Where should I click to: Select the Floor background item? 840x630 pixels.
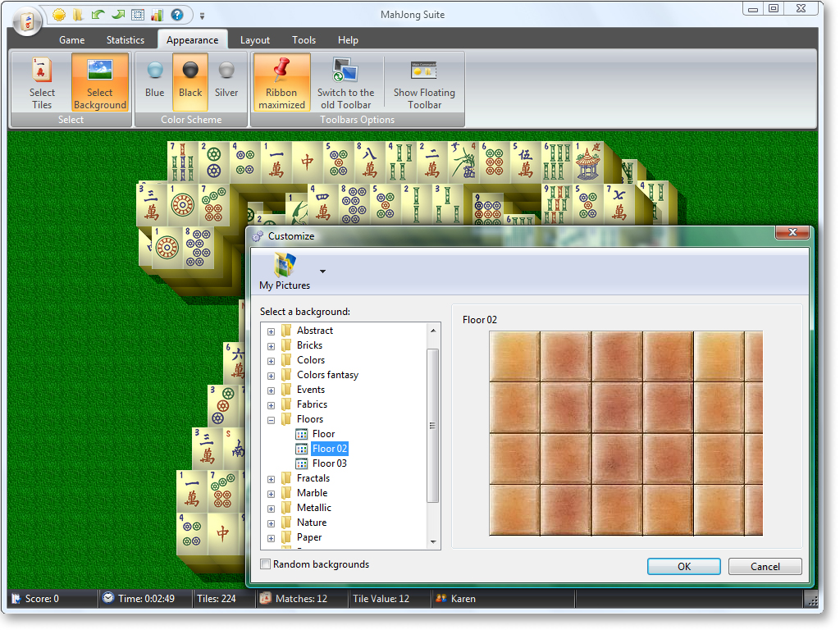pyautogui.click(x=323, y=434)
